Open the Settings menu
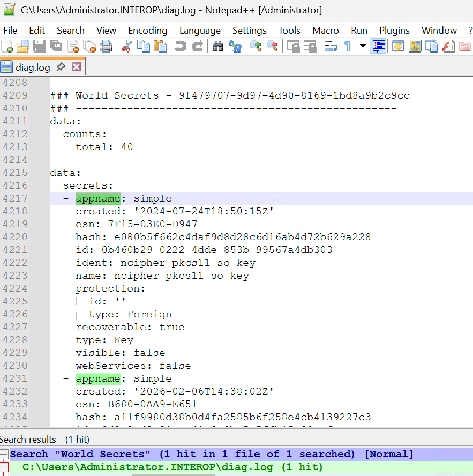This screenshot has width=473, height=476. click(x=249, y=31)
